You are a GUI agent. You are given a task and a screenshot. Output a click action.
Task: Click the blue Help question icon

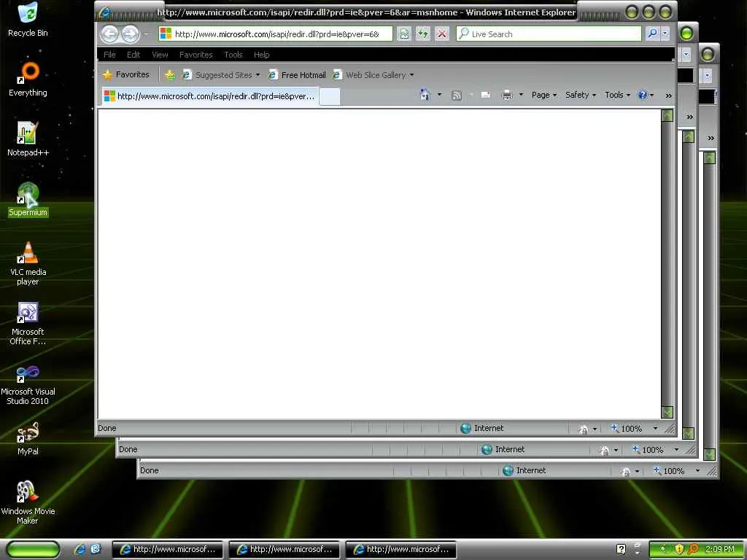coord(643,95)
